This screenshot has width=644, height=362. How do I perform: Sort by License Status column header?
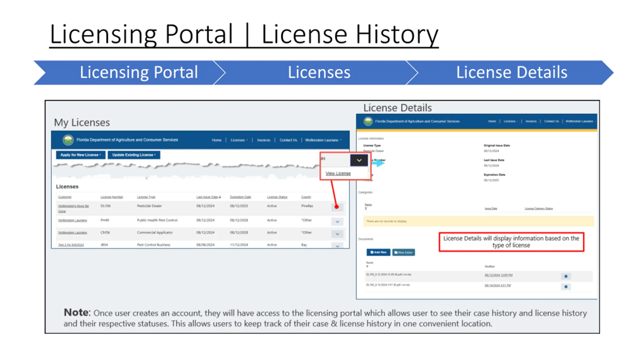(x=277, y=197)
